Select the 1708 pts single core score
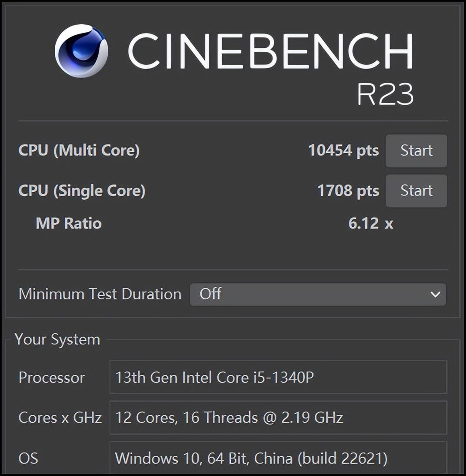 pyautogui.click(x=348, y=191)
